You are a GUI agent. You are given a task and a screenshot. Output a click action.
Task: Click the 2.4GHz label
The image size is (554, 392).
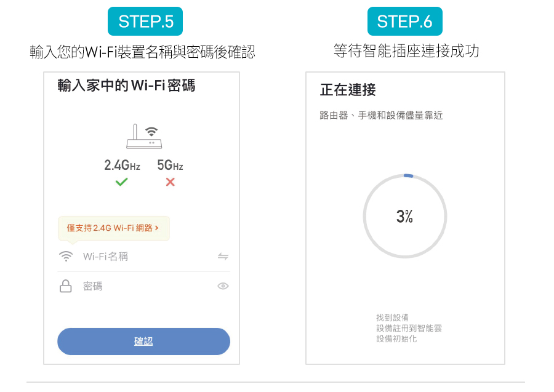[122, 165]
